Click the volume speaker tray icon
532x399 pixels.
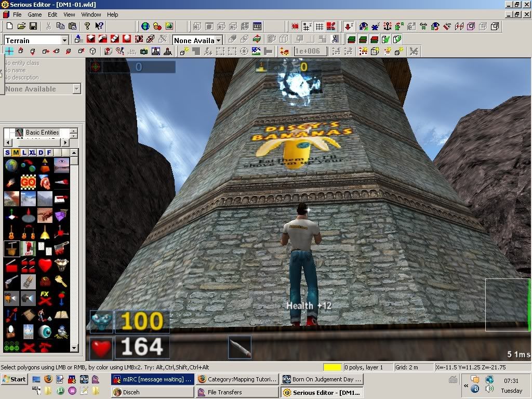[489, 389]
